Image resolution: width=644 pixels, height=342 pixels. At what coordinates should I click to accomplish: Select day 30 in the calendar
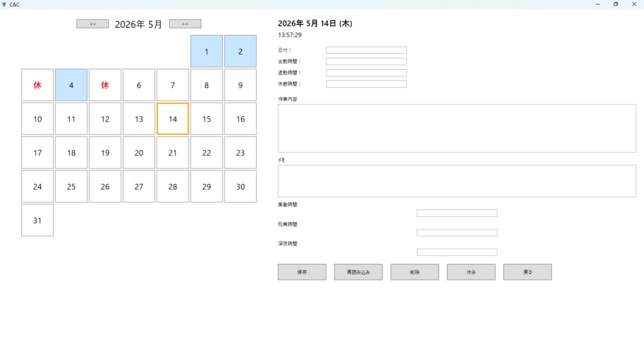pos(240,186)
